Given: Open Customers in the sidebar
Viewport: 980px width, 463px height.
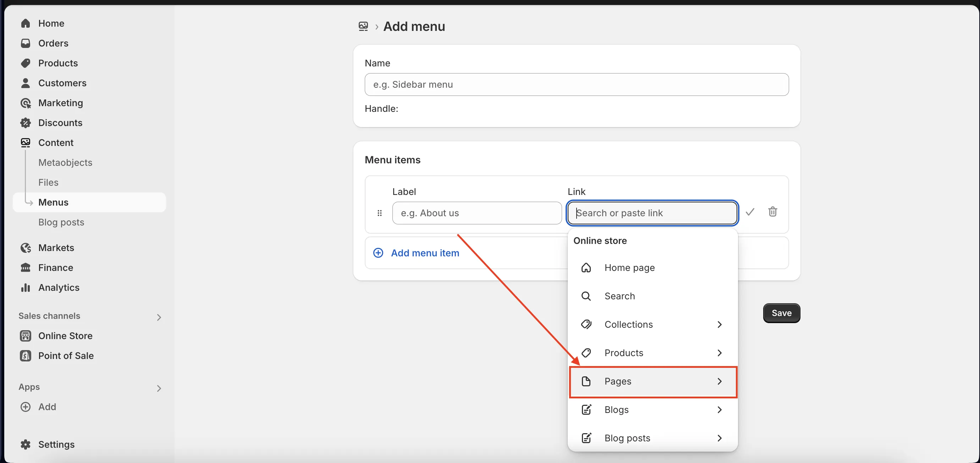Looking at the screenshot, I should (x=62, y=83).
